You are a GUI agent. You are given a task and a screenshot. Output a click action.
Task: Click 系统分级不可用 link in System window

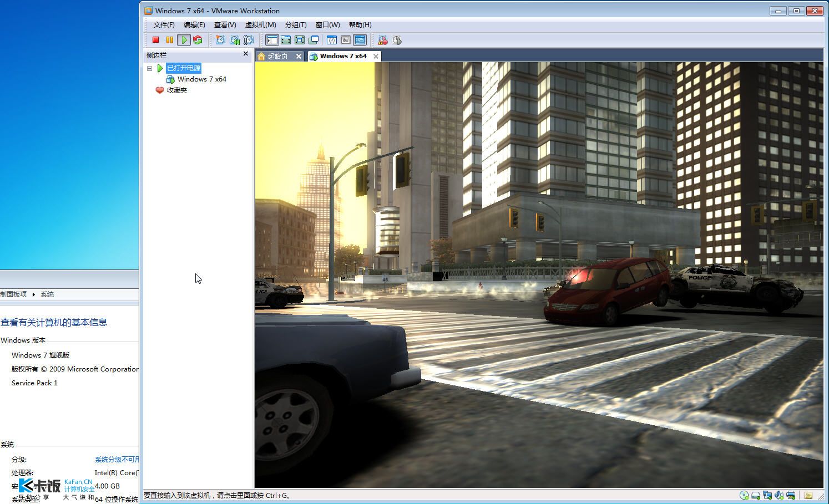coord(117,460)
